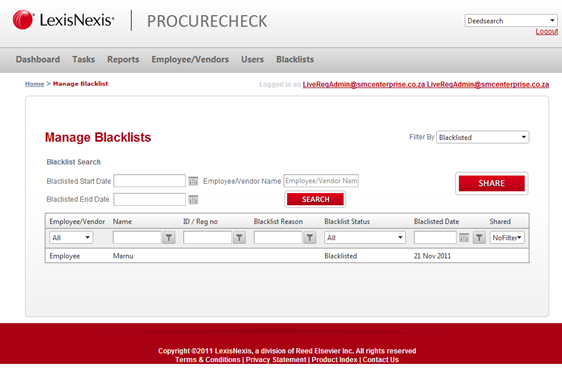The image size is (562, 368).
Task: Open the Deedsearch dropdown
Action: click(x=511, y=21)
